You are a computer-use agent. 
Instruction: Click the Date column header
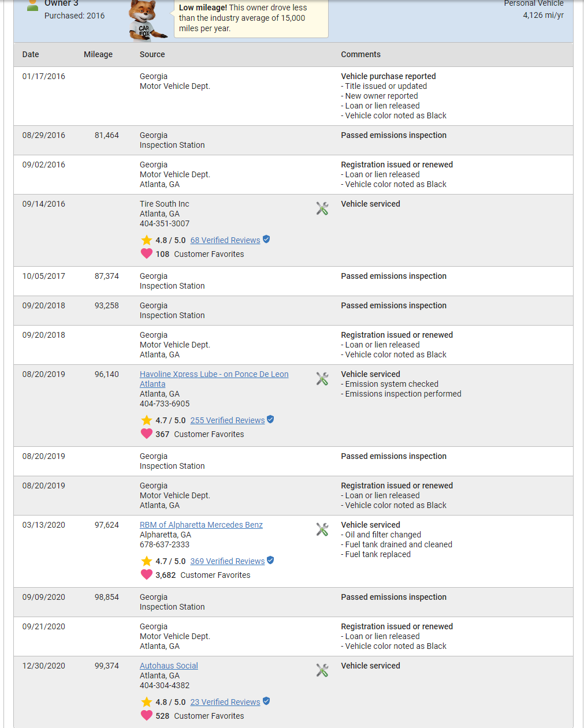point(31,54)
